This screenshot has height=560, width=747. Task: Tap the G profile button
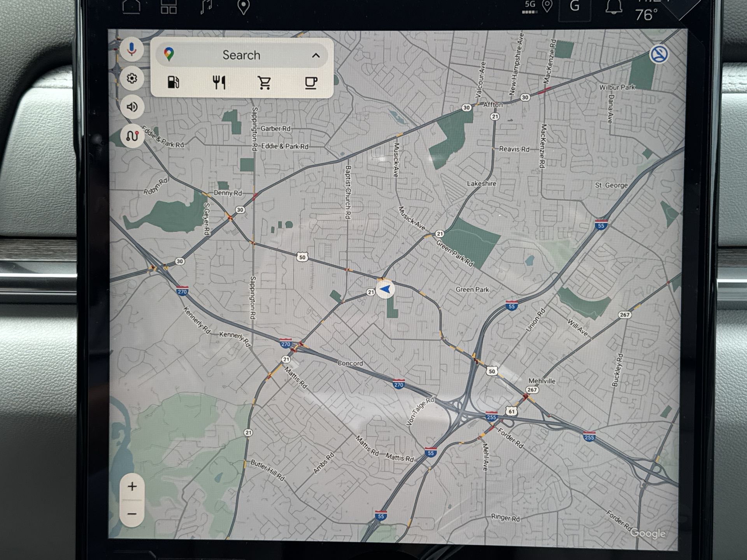(575, 7)
